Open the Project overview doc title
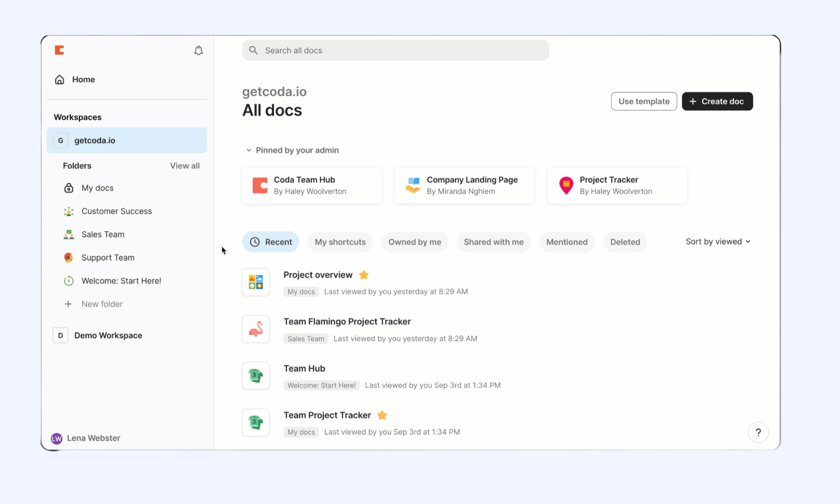The width and height of the screenshot is (840, 504). [x=318, y=275]
